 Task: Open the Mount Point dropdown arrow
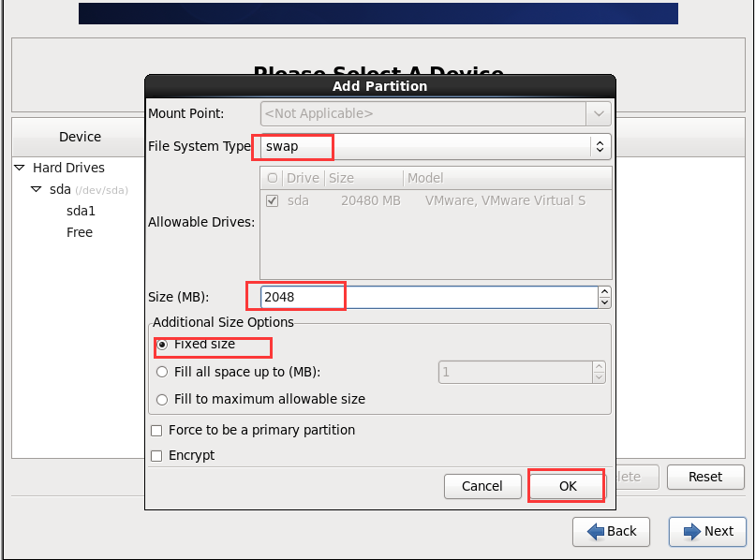pyautogui.click(x=599, y=113)
